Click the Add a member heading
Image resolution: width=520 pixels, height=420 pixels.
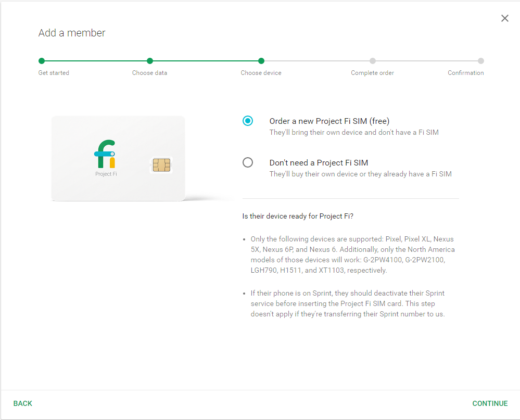pyautogui.click(x=72, y=33)
